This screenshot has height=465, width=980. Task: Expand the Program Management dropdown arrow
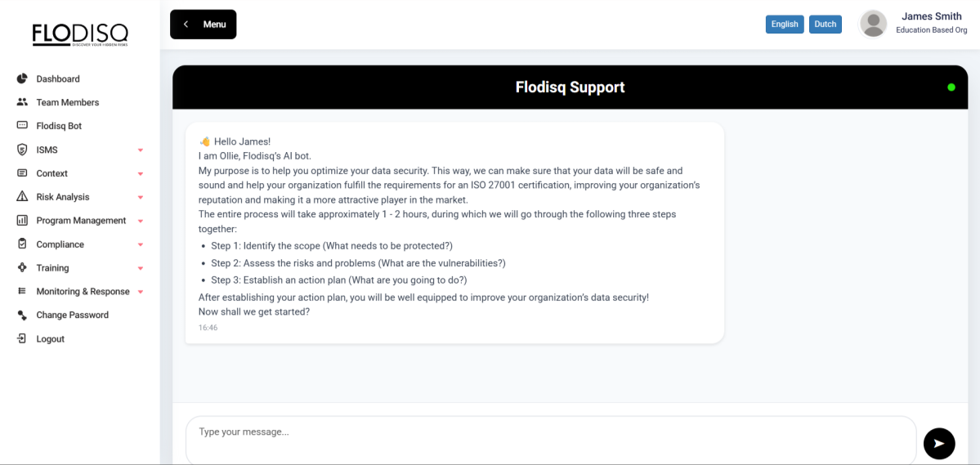(x=141, y=221)
